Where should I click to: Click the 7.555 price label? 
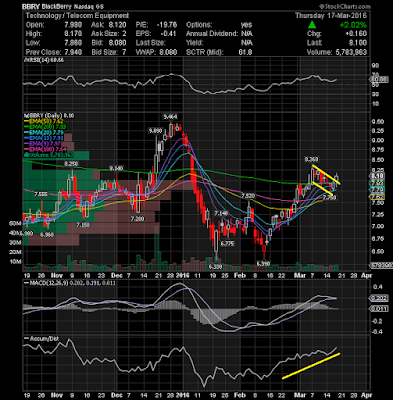[x=40, y=194]
